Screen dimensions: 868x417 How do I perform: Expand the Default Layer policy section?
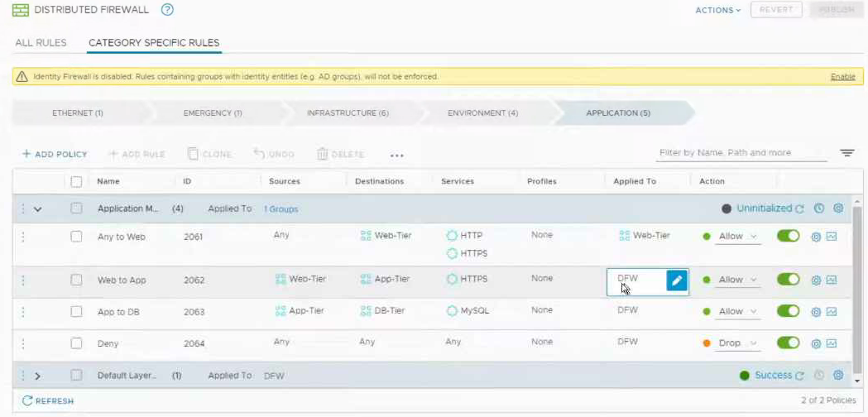(x=37, y=376)
